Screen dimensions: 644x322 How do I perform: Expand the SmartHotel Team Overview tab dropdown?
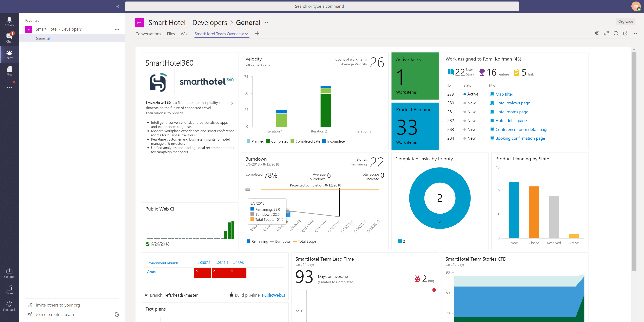[x=246, y=34]
